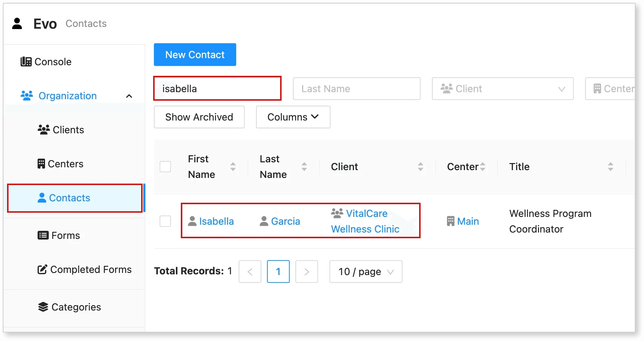Open Categories in the sidebar

pyautogui.click(x=70, y=307)
